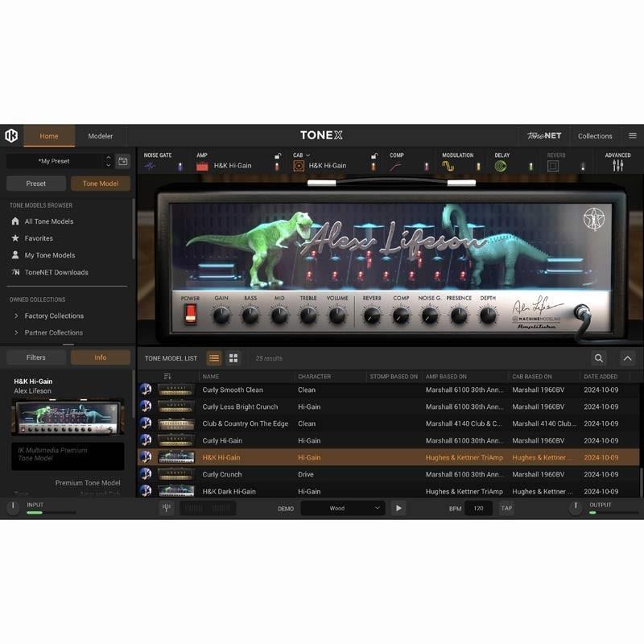Click the save preset folder icon
This screenshot has width=644, height=644.
pyautogui.click(x=122, y=161)
